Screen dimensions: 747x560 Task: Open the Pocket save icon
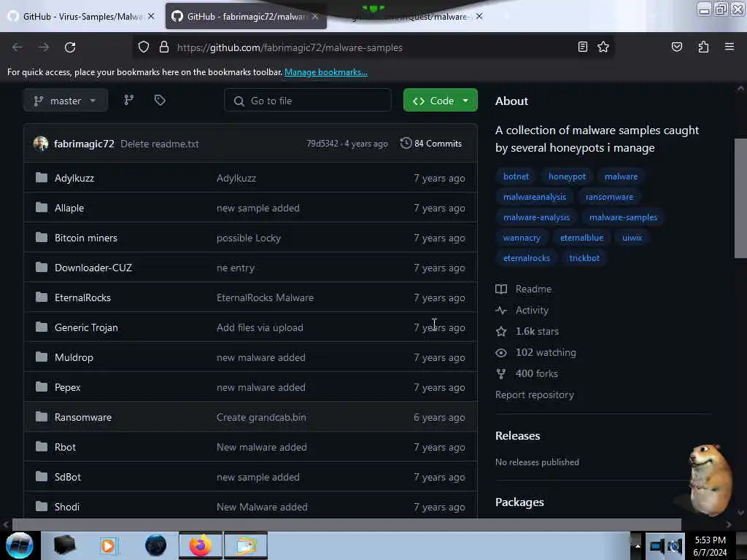[676, 47]
